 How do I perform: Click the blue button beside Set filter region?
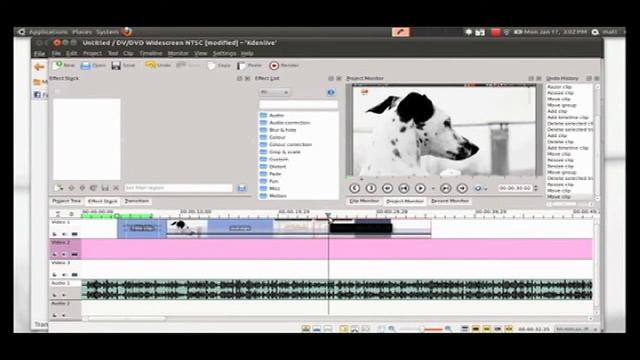pos(242,188)
